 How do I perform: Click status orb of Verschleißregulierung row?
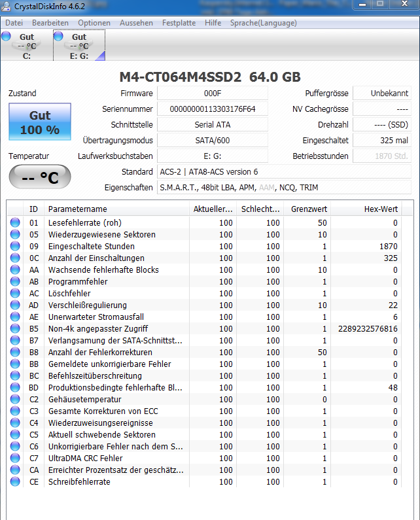coord(15,305)
